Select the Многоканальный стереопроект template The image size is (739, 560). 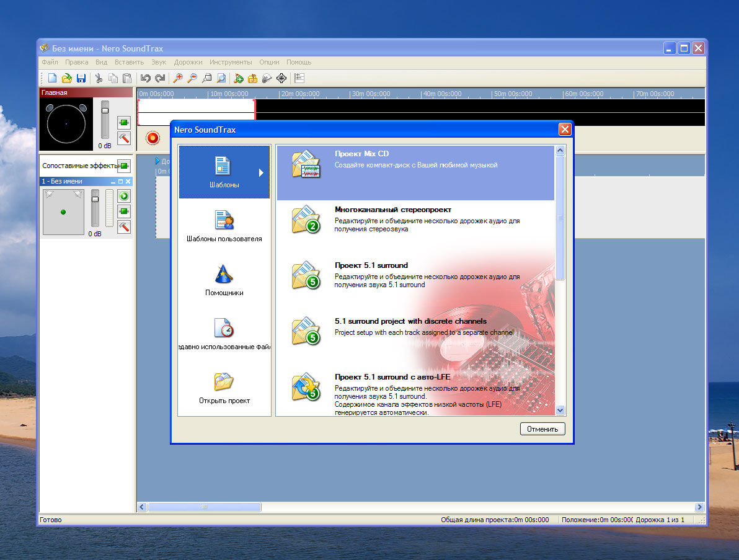pyautogui.click(x=415, y=228)
